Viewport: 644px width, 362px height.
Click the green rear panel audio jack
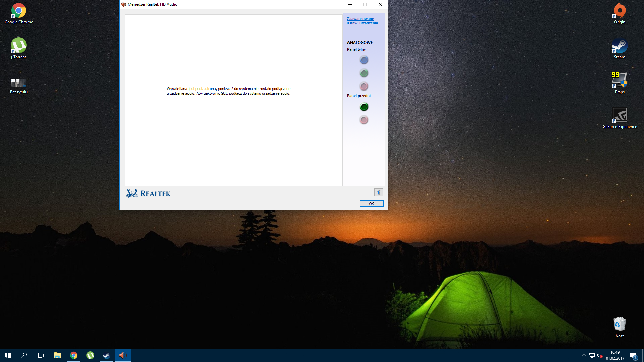point(364,73)
